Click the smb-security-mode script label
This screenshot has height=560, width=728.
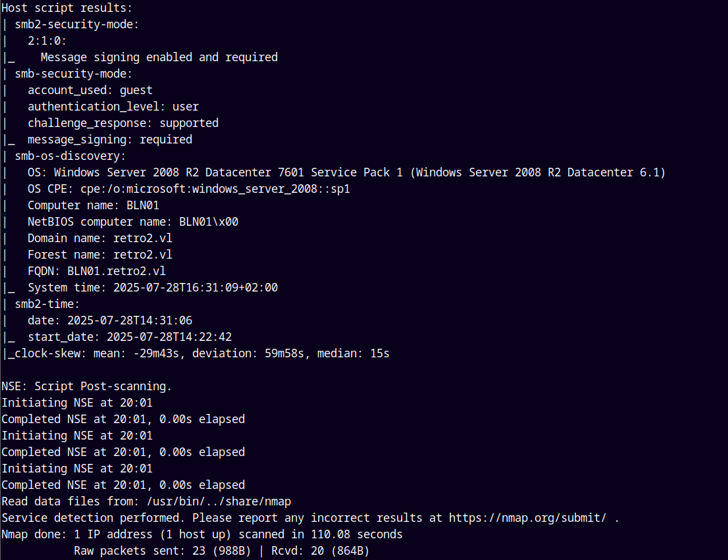click(x=73, y=74)
